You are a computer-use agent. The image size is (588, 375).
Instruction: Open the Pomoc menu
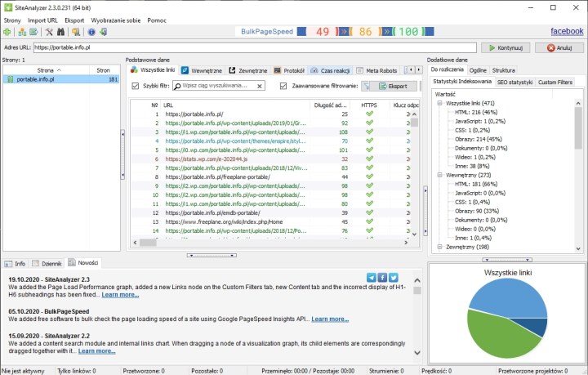pyautogui.click(x=157, y=20)
